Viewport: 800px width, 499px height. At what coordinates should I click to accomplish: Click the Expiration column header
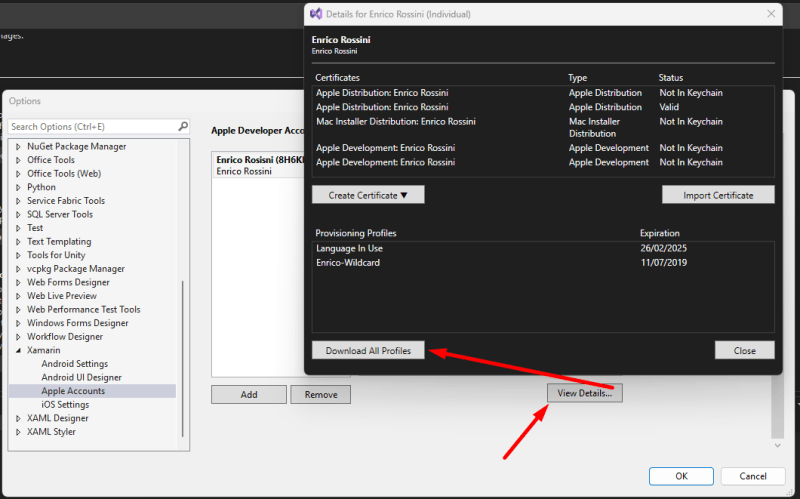point(660,233)
